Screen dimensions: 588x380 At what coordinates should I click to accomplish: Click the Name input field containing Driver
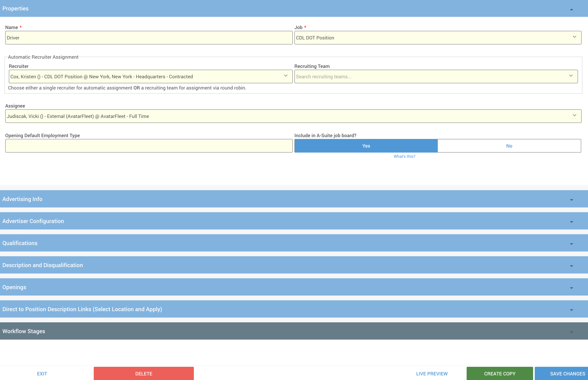(x=149, y=38)
